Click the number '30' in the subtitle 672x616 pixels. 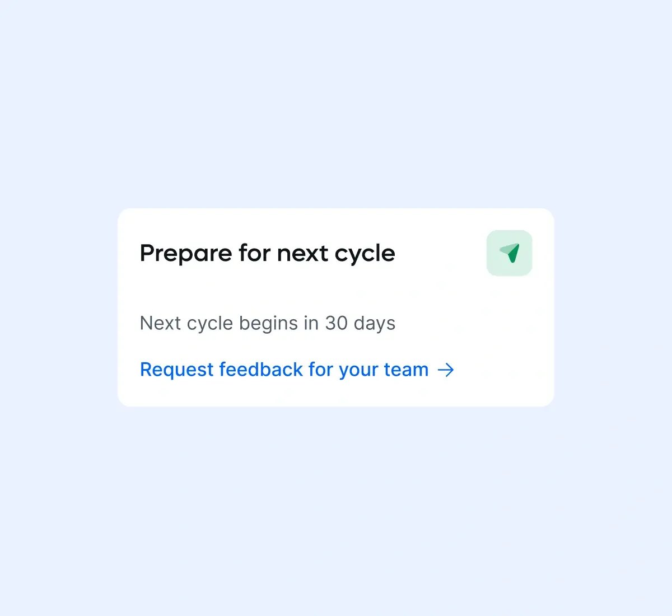(336, 323)
